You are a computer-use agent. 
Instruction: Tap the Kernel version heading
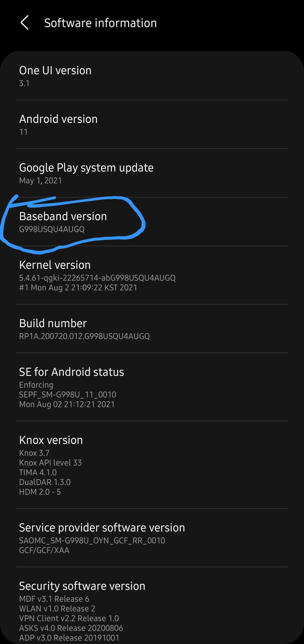[x=55, y=265]
